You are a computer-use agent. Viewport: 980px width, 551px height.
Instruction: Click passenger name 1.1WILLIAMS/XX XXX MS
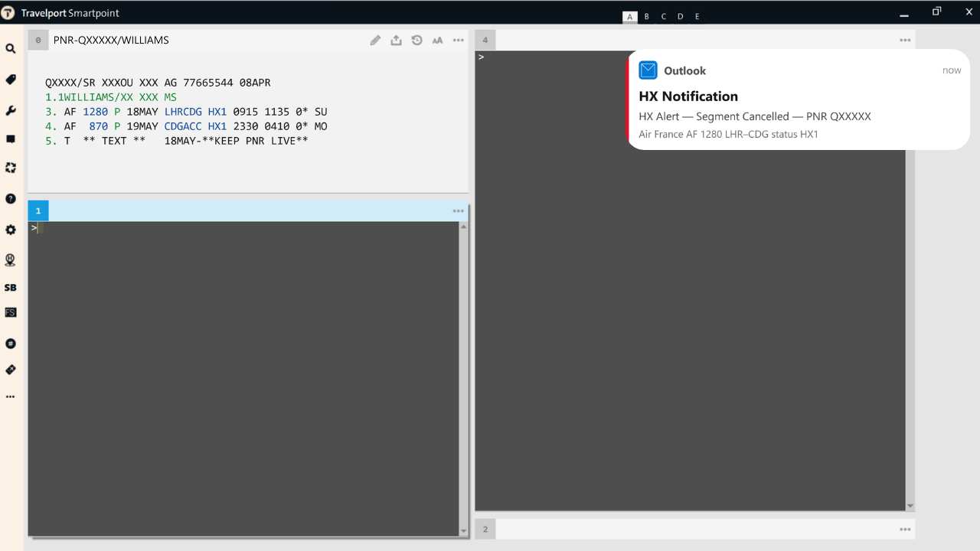(111, 97)
